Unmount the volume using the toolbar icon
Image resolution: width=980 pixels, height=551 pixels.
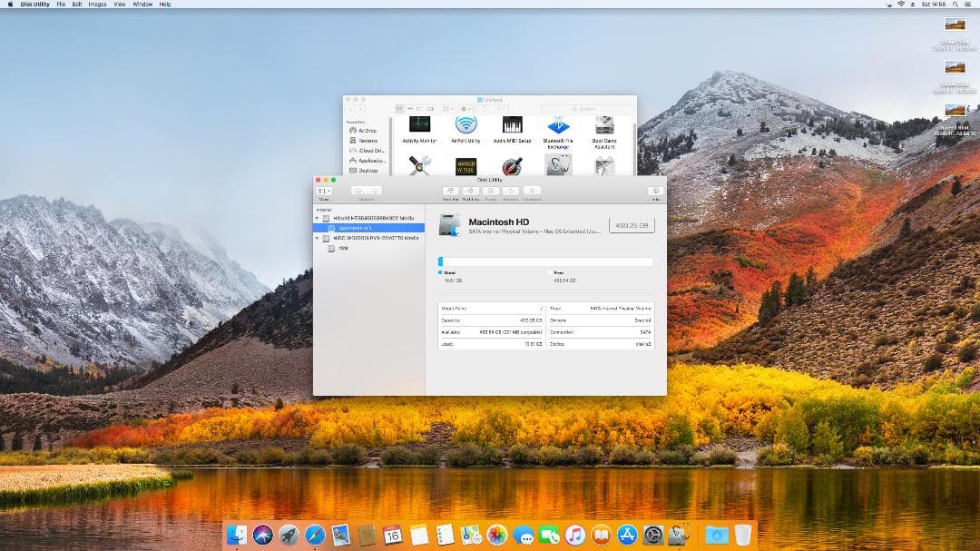(x=533, y=191)
